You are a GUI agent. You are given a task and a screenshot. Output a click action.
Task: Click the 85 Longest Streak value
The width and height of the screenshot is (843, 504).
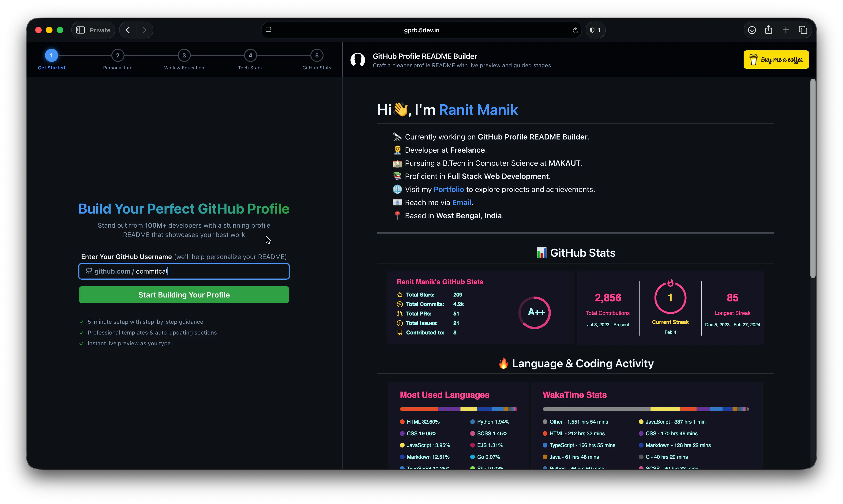click(x=732, y=297)
